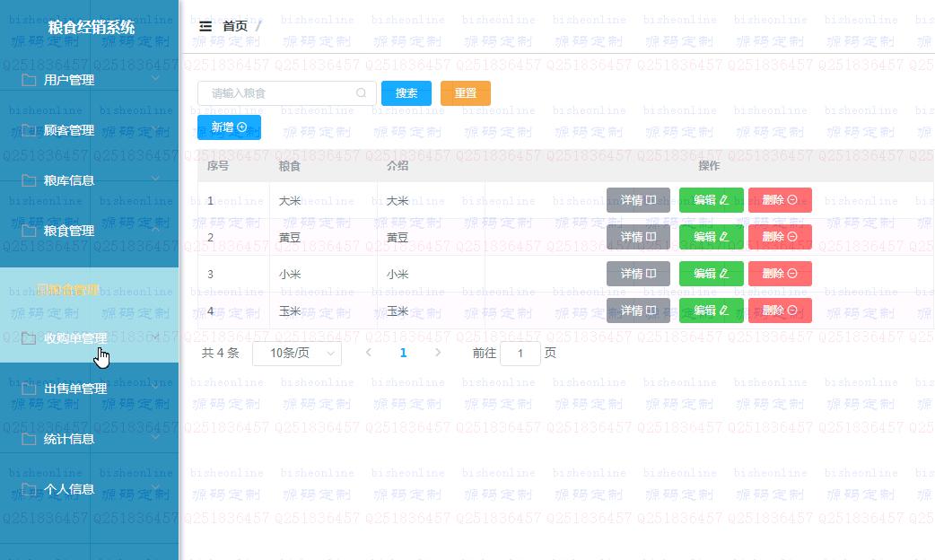The image size is (935, 560).
Task: Click the 介绍 column header
Action: (398, 166)
